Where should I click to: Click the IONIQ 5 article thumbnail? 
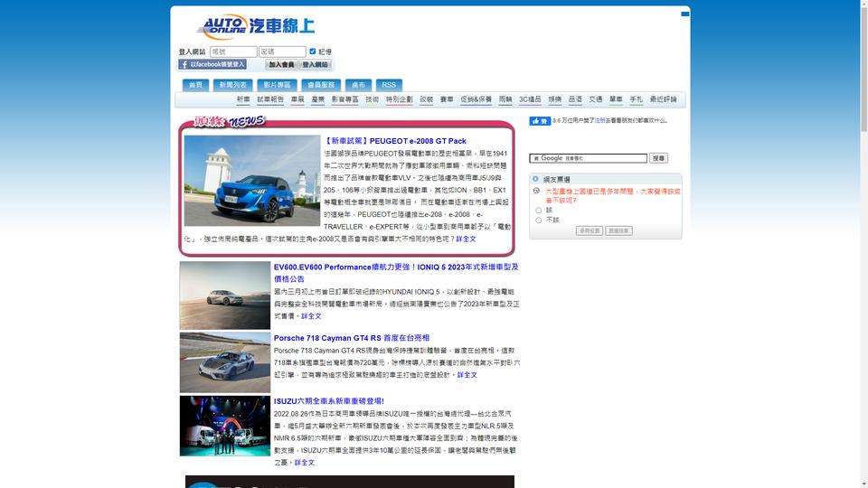(225, 296)
